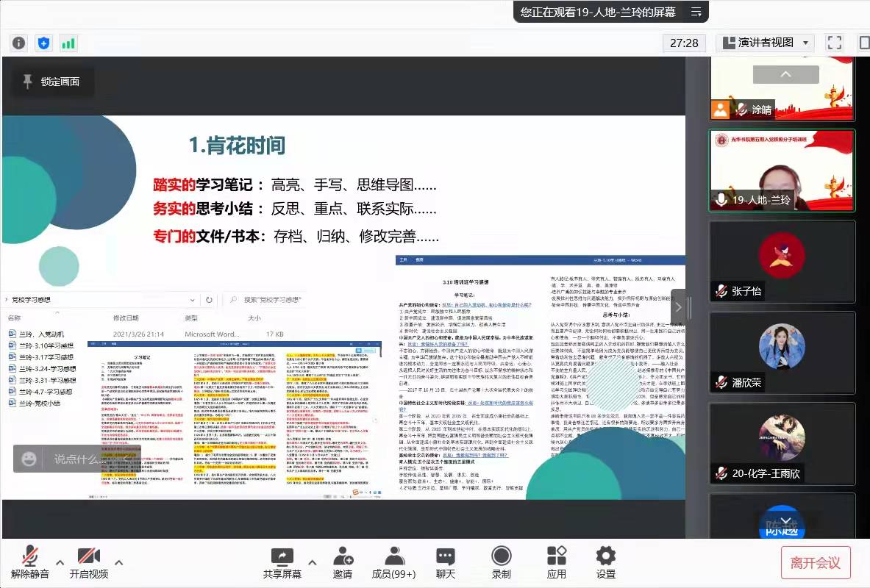This screenshot has height=588, width=870.
Task: Click the 邀请 invite icon
Action: coord(343,562)
